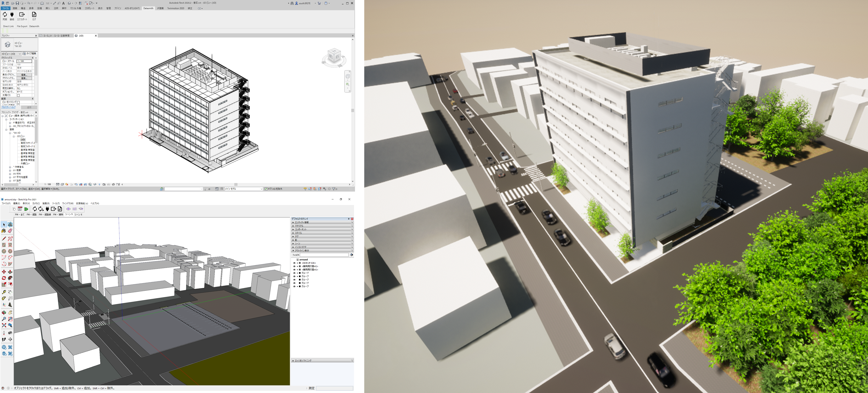Switch to PM - 建物 scene tab

(x=58, y=215)
